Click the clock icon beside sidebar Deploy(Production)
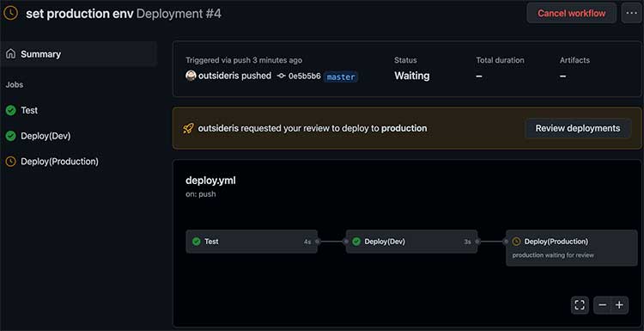 coord(10,162)
